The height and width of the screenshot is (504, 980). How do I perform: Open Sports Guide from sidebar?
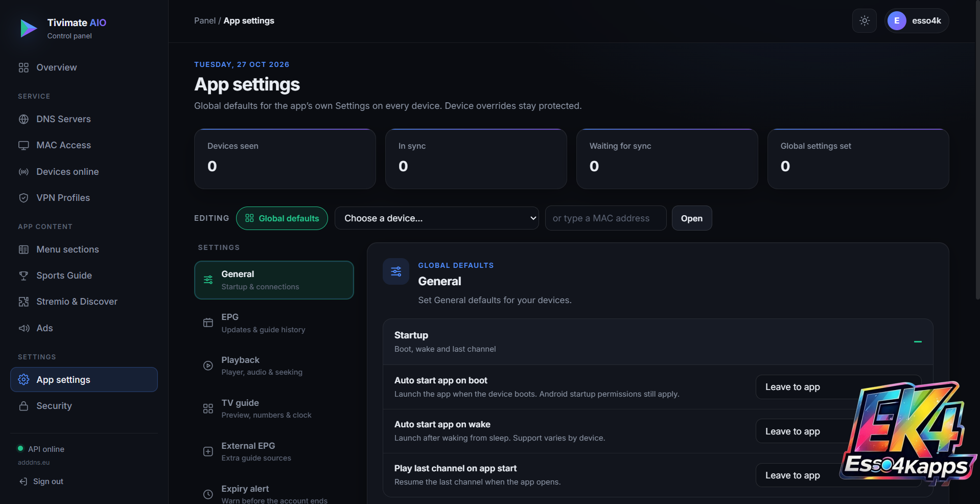point(84,276)
